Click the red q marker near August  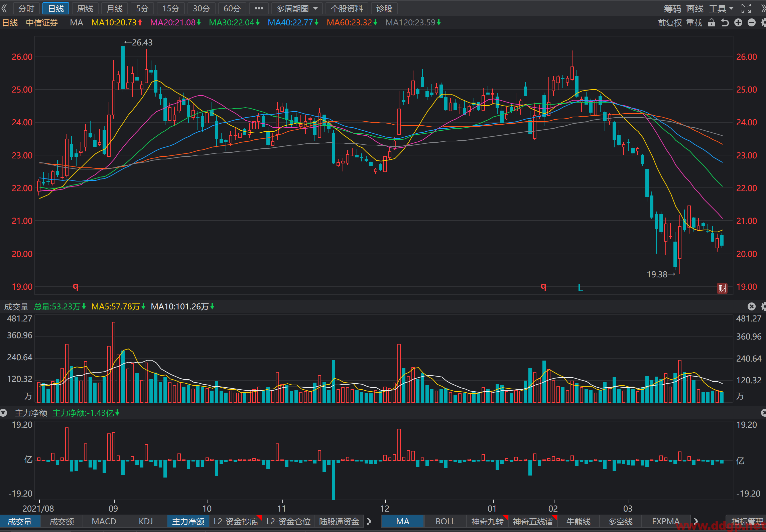pyautogui.click(x=76, y=286)
